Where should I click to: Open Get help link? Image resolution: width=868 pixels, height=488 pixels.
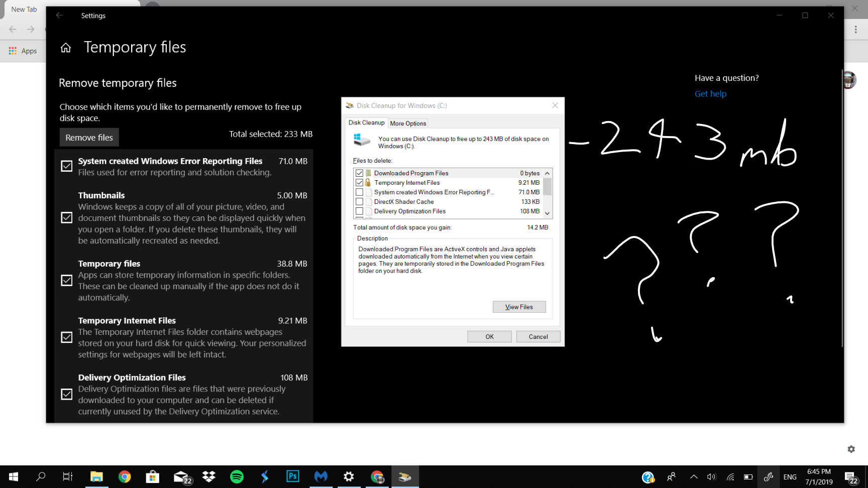point(710,94)
